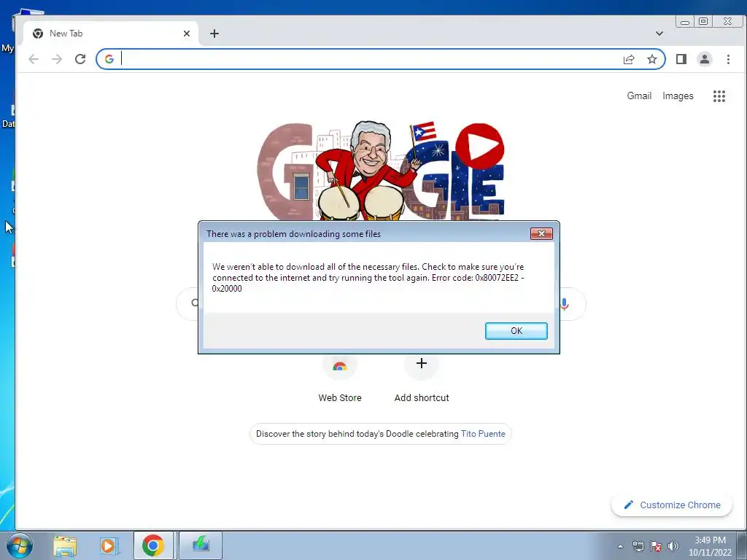The width and height of the screenshot is (747, 560).
Task: Open the Web Store shortcut
Action: [340, 378]
